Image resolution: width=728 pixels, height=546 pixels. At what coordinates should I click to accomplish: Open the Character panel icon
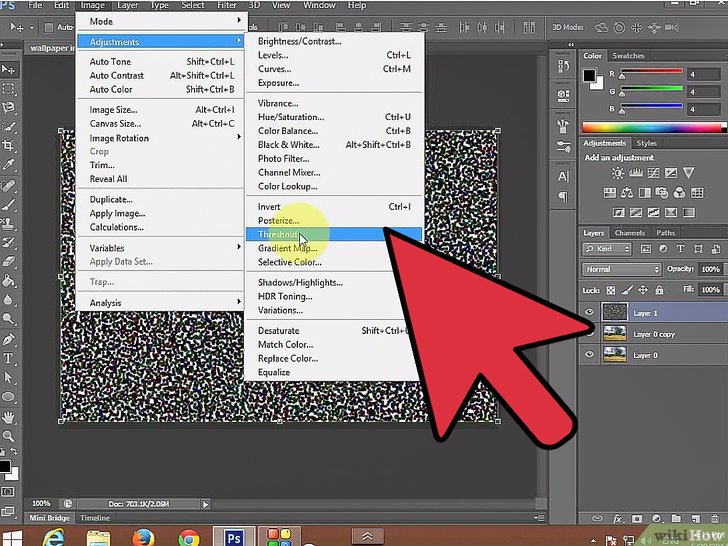pos(563,176)
